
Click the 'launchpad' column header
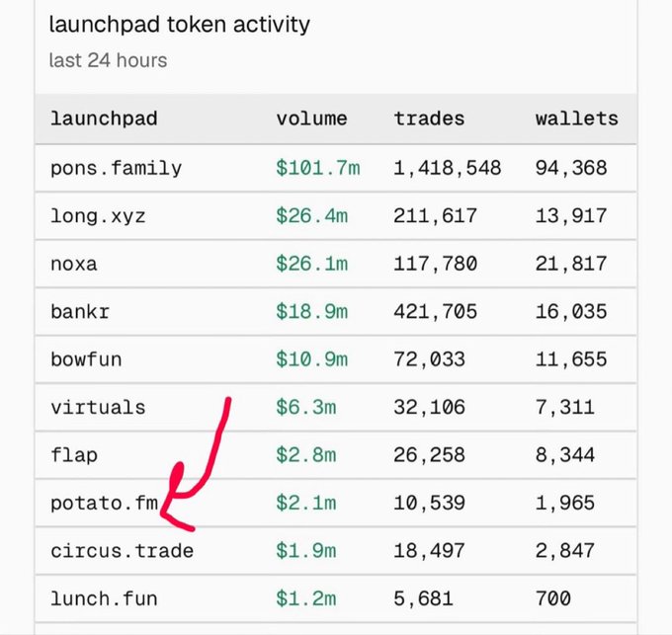coord(104,119)
